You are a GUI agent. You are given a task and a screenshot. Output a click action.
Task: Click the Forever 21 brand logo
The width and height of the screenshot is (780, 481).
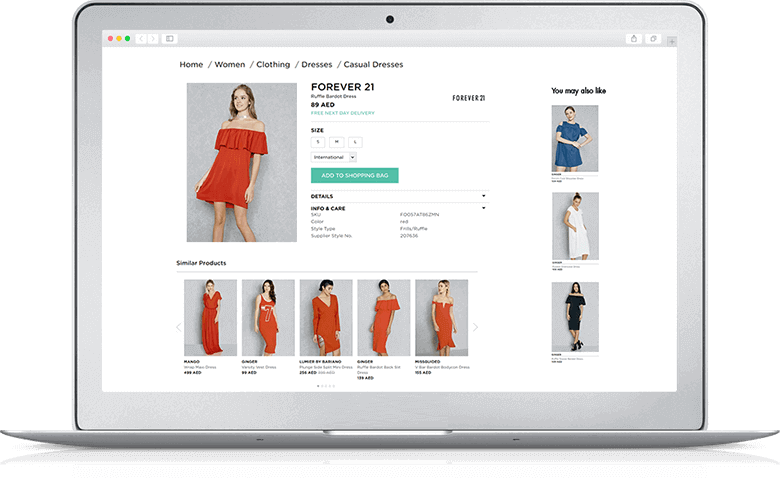[469, 98]
